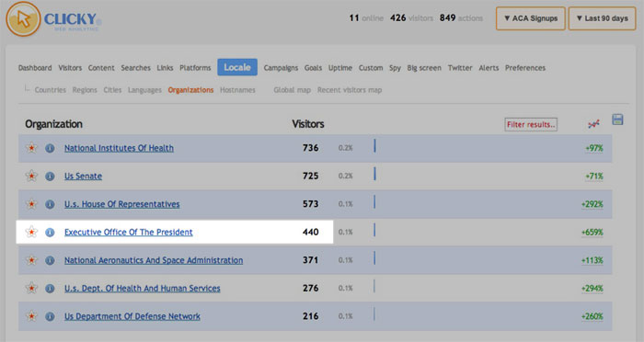
Task: Click the Clicky logo icon
Action: click(23, 19)
